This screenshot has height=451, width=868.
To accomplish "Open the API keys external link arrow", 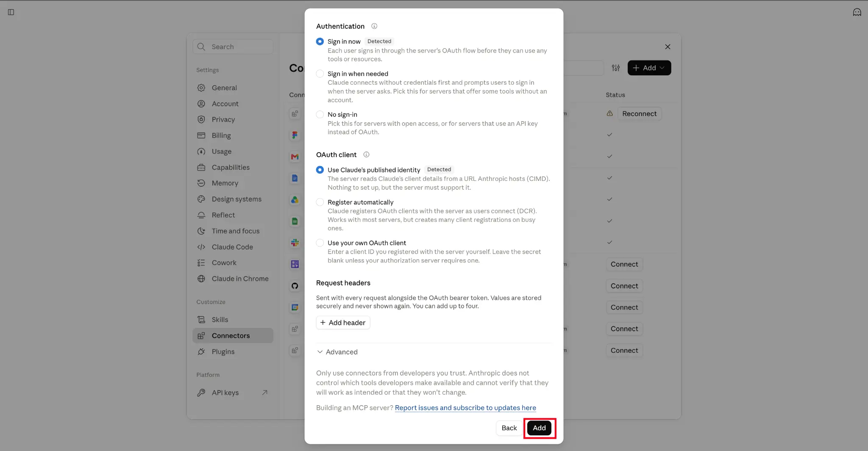I will [x=264, y=393].
